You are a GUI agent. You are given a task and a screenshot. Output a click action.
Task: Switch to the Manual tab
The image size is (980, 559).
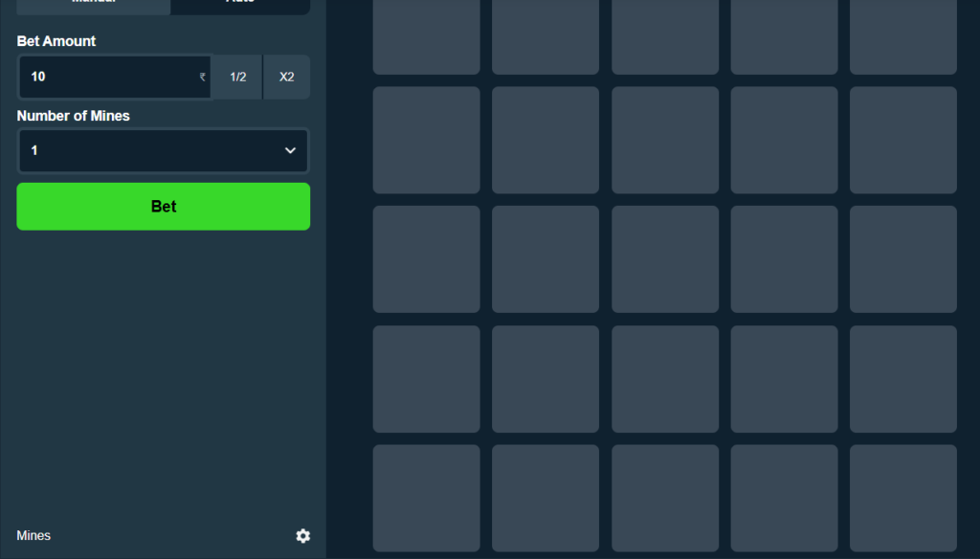(94, 5)
